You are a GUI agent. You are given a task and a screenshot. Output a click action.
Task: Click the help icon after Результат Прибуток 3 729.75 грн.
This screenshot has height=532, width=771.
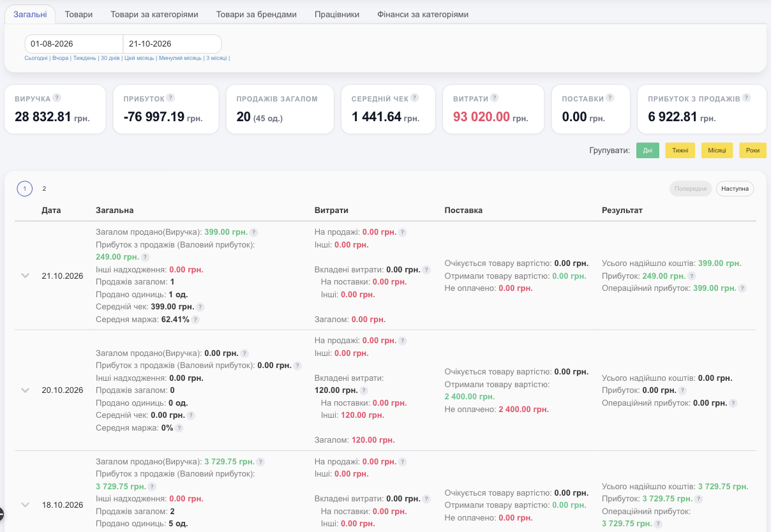[699, 499]
